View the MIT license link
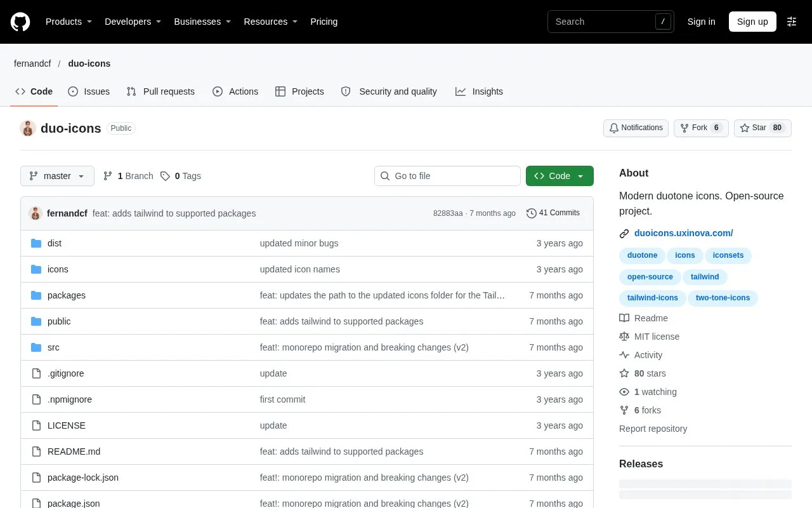The height and width of the screenshot is (508, 812). [x=649, y=337]
